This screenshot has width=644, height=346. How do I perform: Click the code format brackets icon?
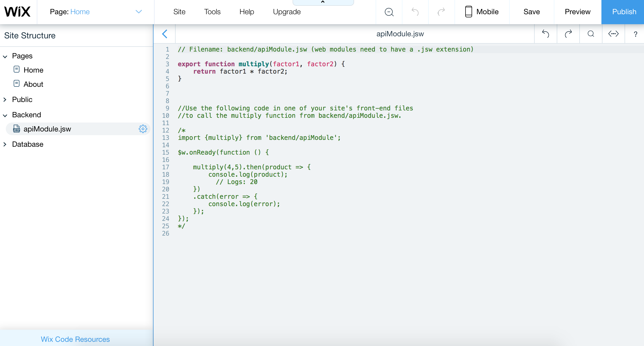coord(613,34)
